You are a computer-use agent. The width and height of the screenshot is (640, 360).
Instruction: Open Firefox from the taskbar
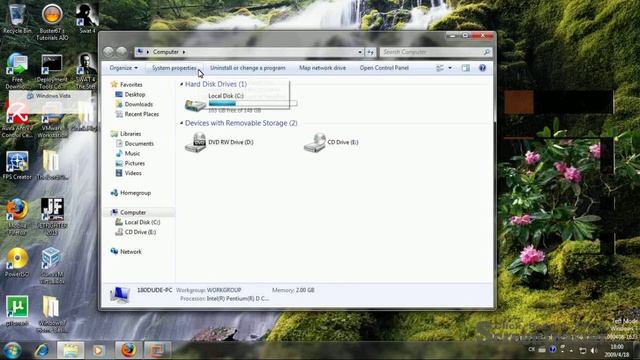click(129, 350)
